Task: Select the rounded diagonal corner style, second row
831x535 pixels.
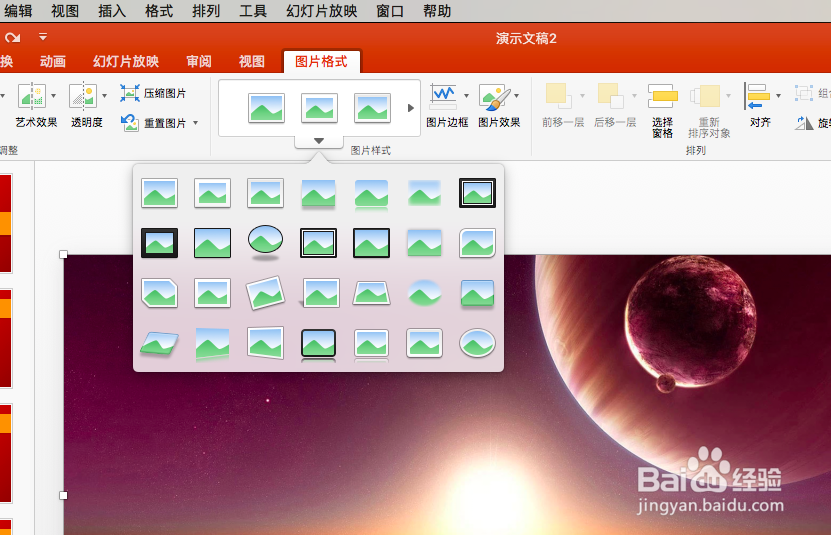Action: (478, 243)
